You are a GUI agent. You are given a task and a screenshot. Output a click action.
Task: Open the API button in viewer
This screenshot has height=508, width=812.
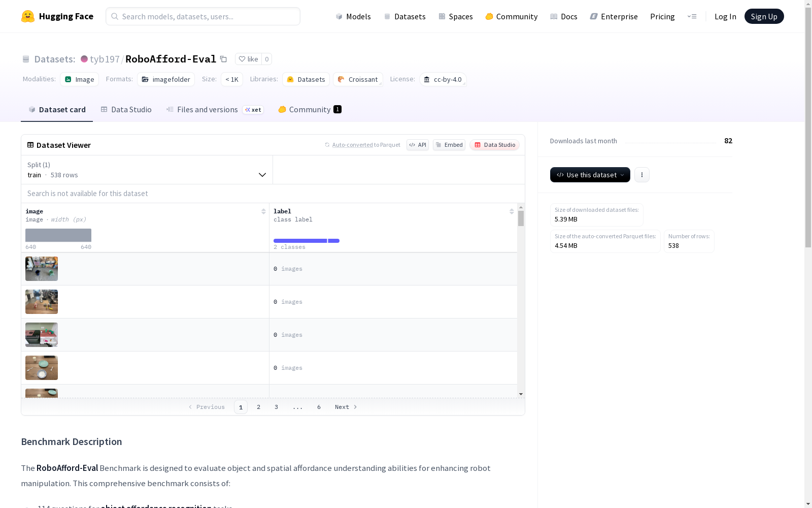pyautogui.click(x=418, y=145)
